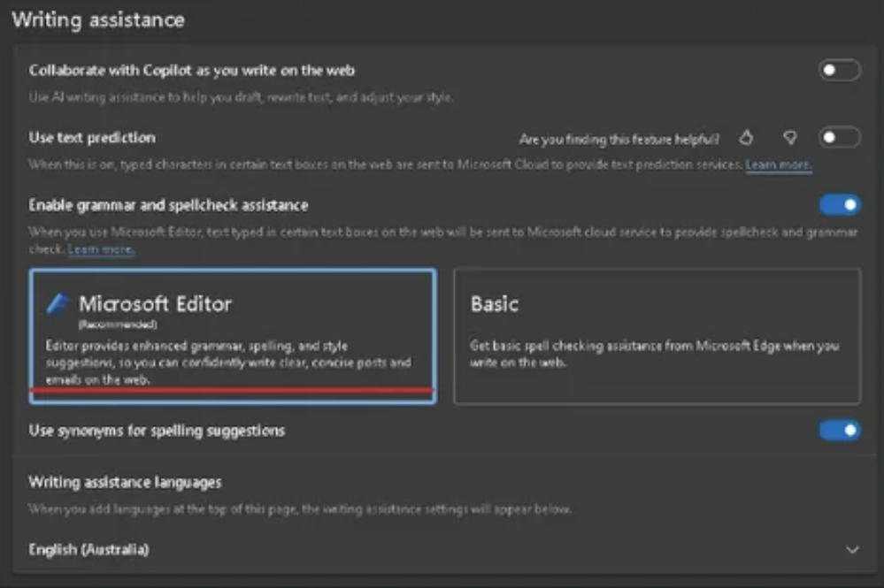Click the Microsoft Editor pen icon
The width and height of the screenshot is (884, 588).
click(58, 303)
